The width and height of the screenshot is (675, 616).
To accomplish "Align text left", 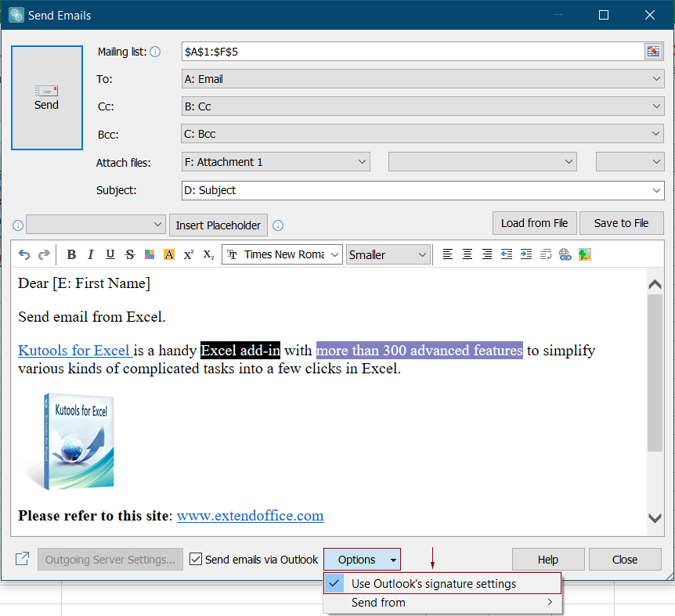I will [448, 254].
